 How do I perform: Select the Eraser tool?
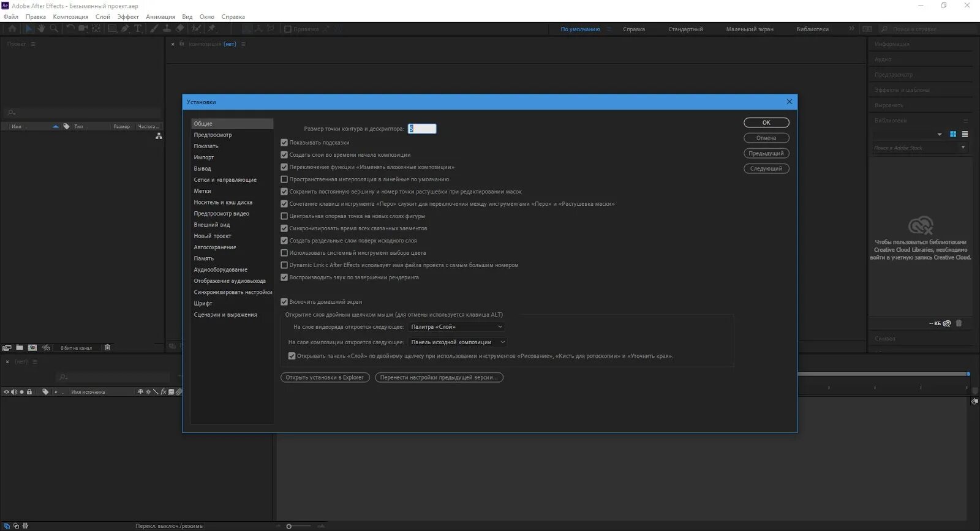(x=180, y=29)
